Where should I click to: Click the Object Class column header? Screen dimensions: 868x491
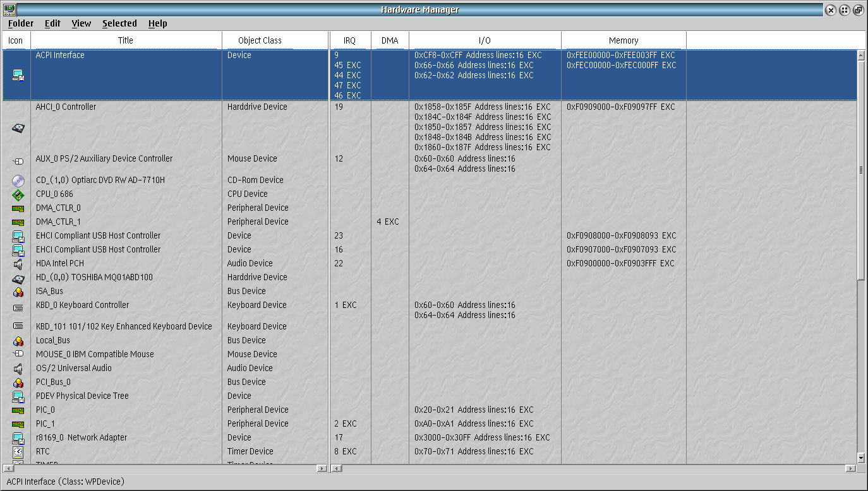pyautogui.click(x=260, y=40)
